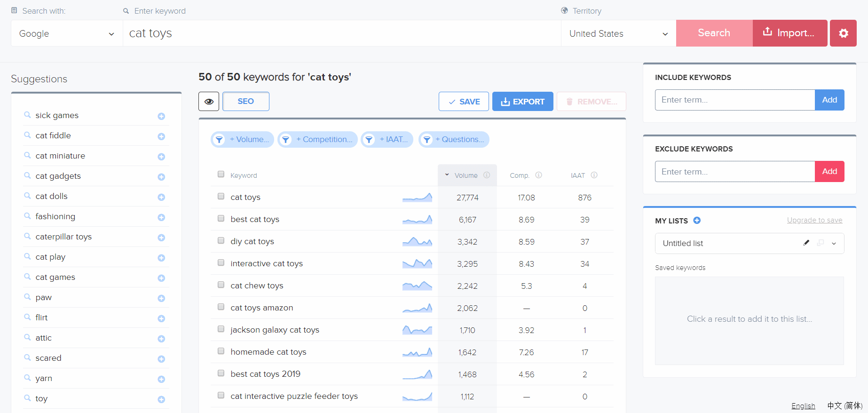
Task: Click Add under Include Keywords
Action: tap(829, 100)
